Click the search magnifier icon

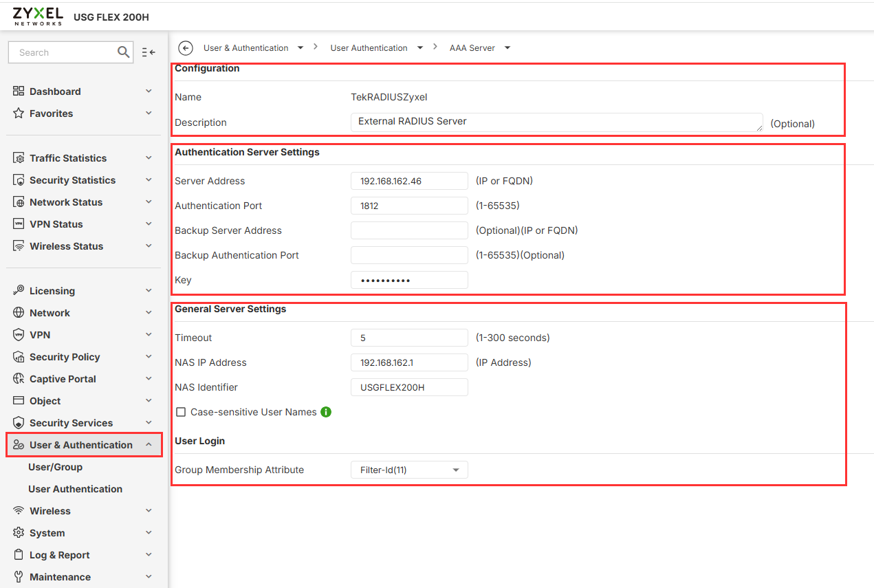124,52
